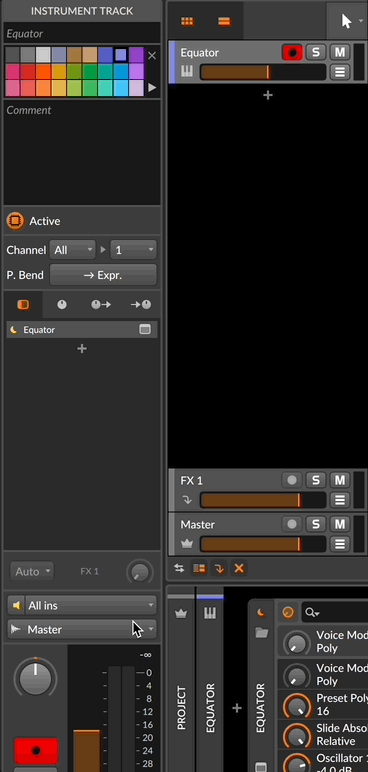Click the P. Bend → Expr. button
The width and height of the screenshot is (368, 772).
103,275
